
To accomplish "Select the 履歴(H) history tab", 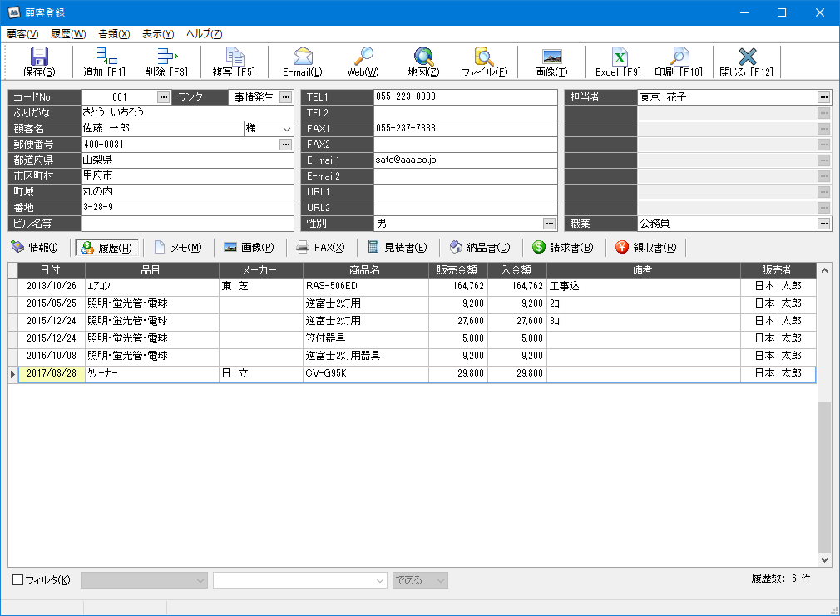I will (106, 248).
